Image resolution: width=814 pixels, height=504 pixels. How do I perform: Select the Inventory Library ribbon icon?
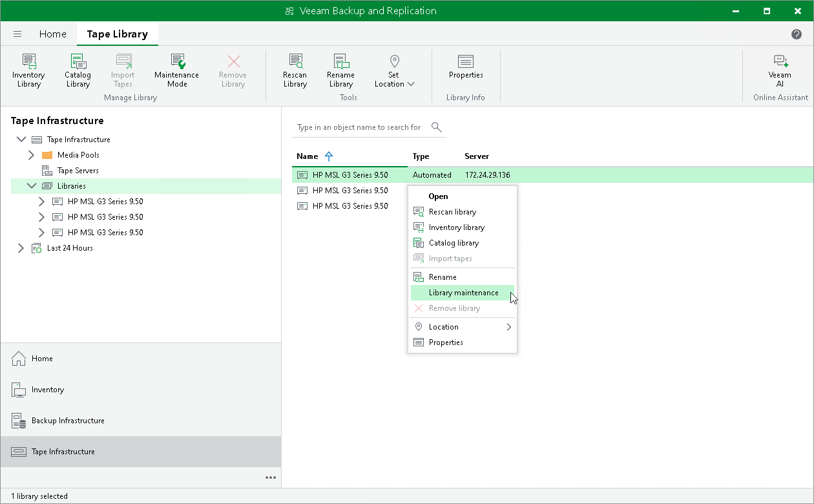pos(28,70)
